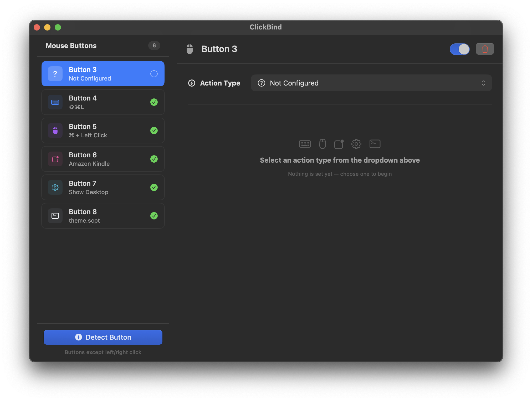Viewport: 532px width, 401px height.
Task: Select Button 7 Show Desktop entry
Action: click(103, 188)
